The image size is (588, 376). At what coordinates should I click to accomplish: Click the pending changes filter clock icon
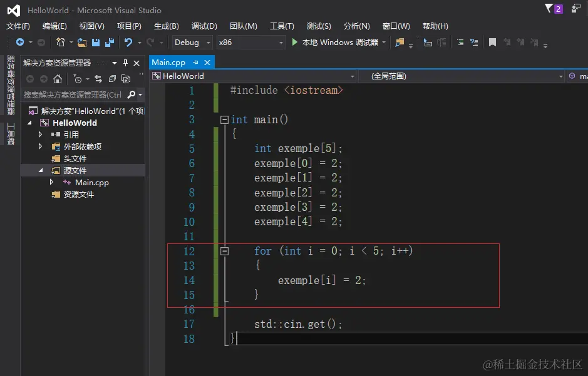77,79
